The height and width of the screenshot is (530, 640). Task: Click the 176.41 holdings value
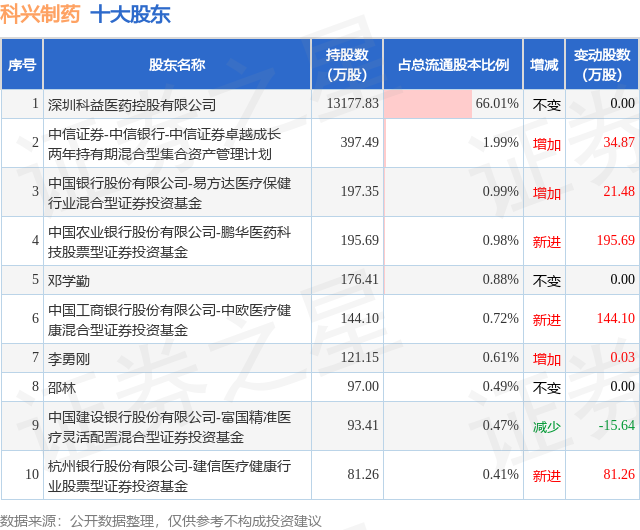tap(360, 280)
